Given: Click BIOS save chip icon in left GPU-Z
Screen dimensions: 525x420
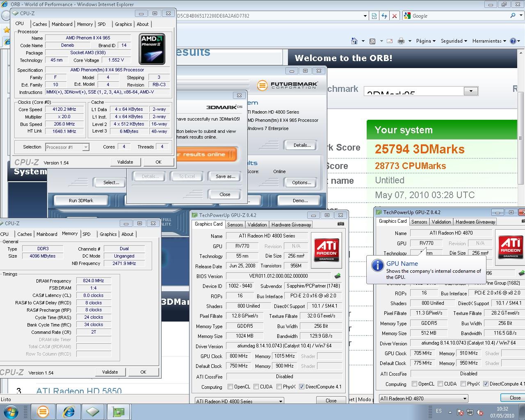Looking at the screenshot, I should point(338,276).
